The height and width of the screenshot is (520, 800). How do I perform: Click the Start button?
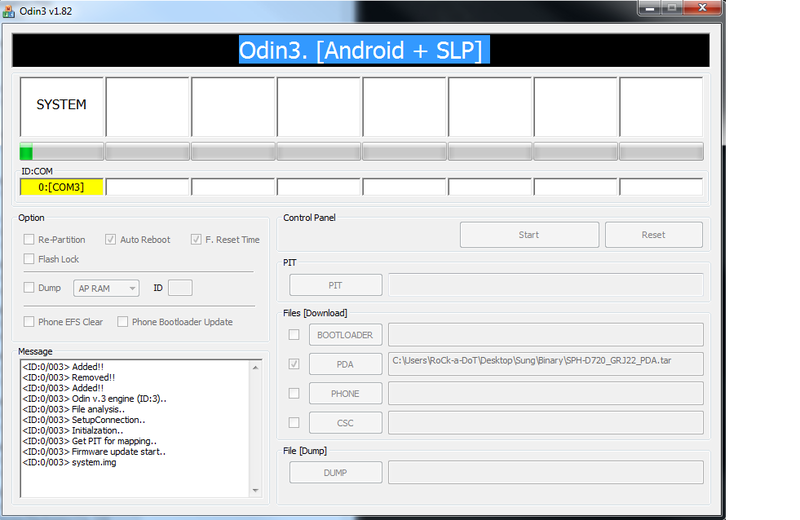point(529,235)
